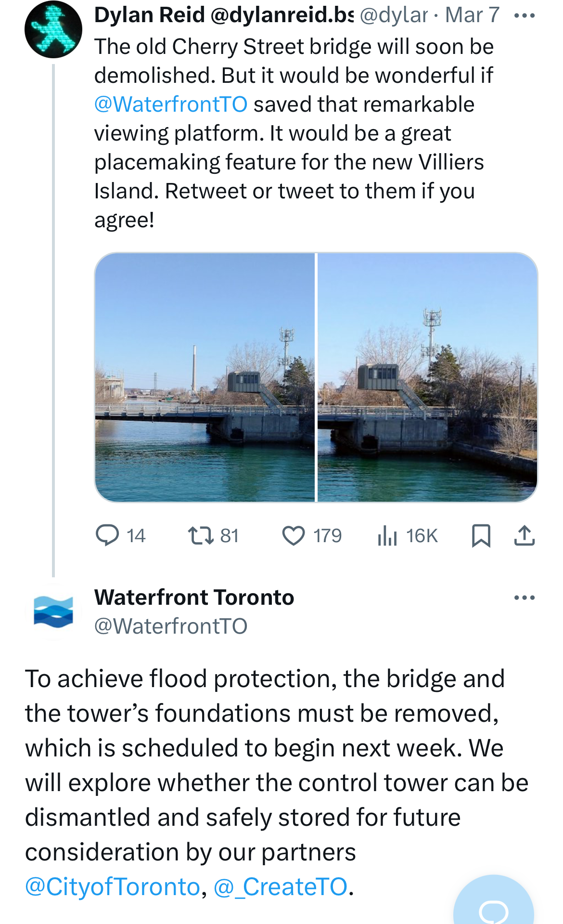Open the right viewing platform photo

(427, 377)
